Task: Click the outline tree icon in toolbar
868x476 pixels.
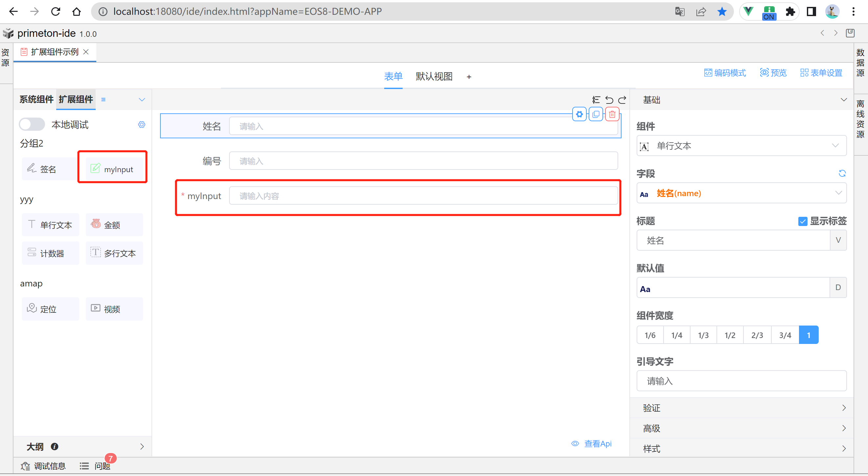Action: click(x=596, y=100)
